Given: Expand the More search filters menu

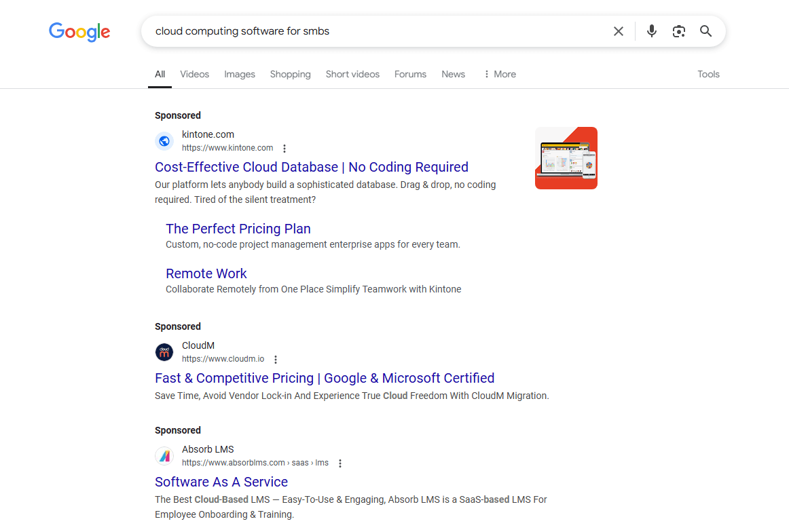Looking at the screenshot, I should (x=500, y=74).
